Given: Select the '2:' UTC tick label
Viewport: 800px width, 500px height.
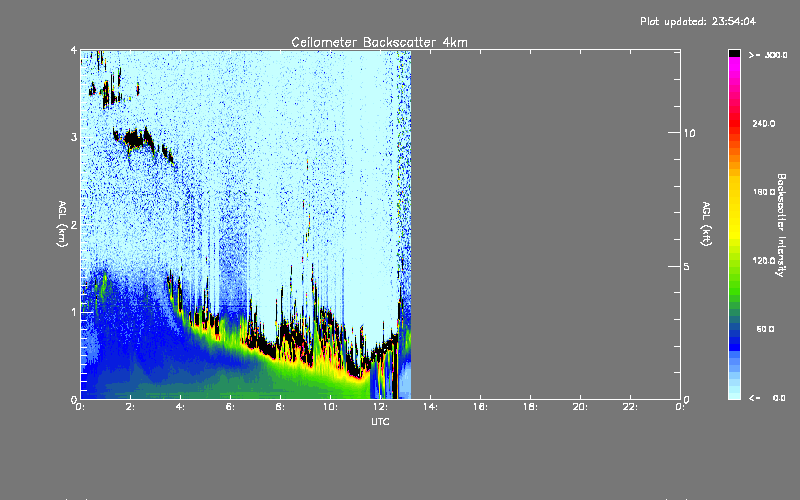Looking at the screenshot, I should 131,407.
